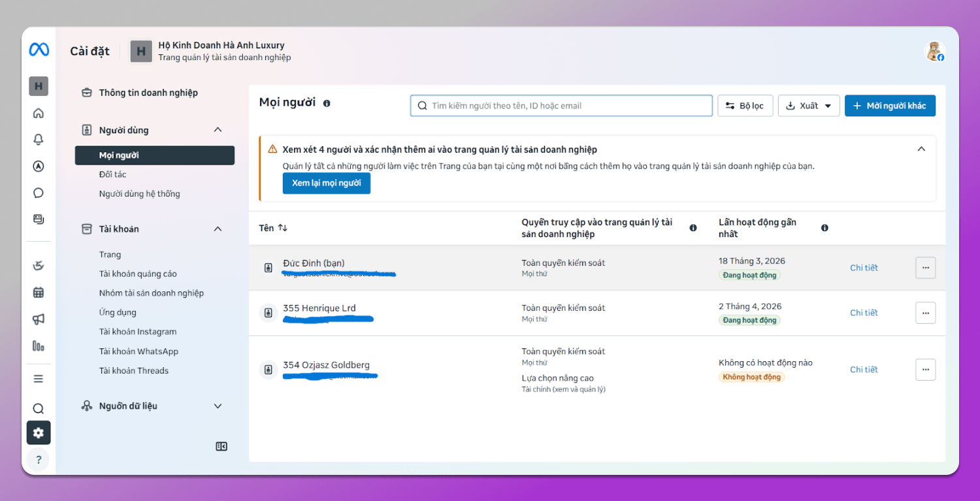Click the Mời người khác button
The height and width of the screenshot is (501, 980).
[x=889, y=106]
